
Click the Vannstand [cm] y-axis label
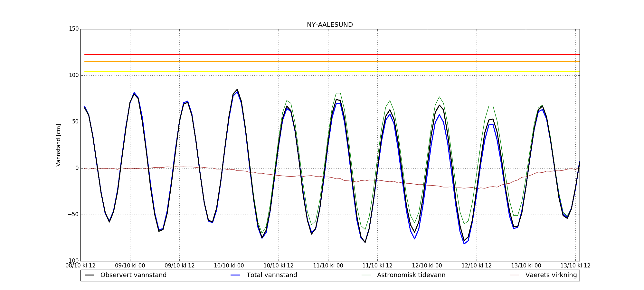pyautogui.click(x=58, y=145)
